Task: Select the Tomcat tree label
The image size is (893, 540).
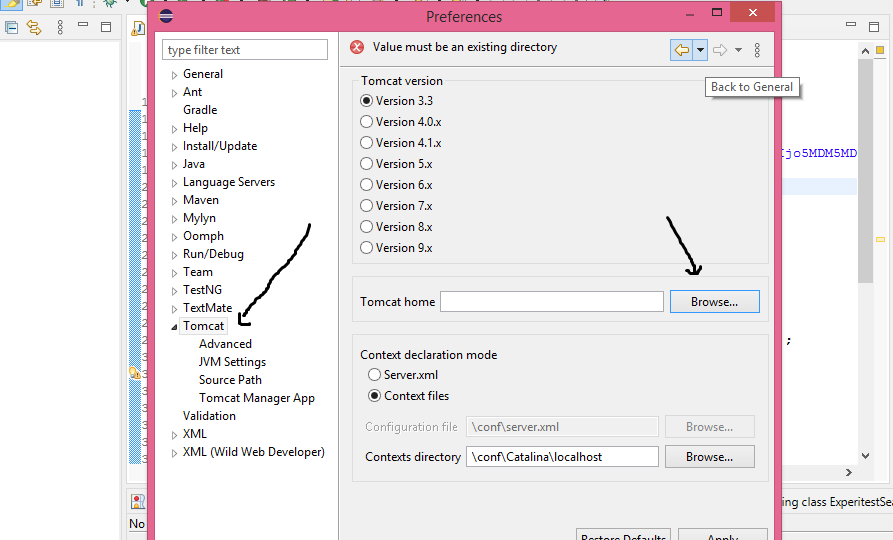Action: (x=203, y=326)
